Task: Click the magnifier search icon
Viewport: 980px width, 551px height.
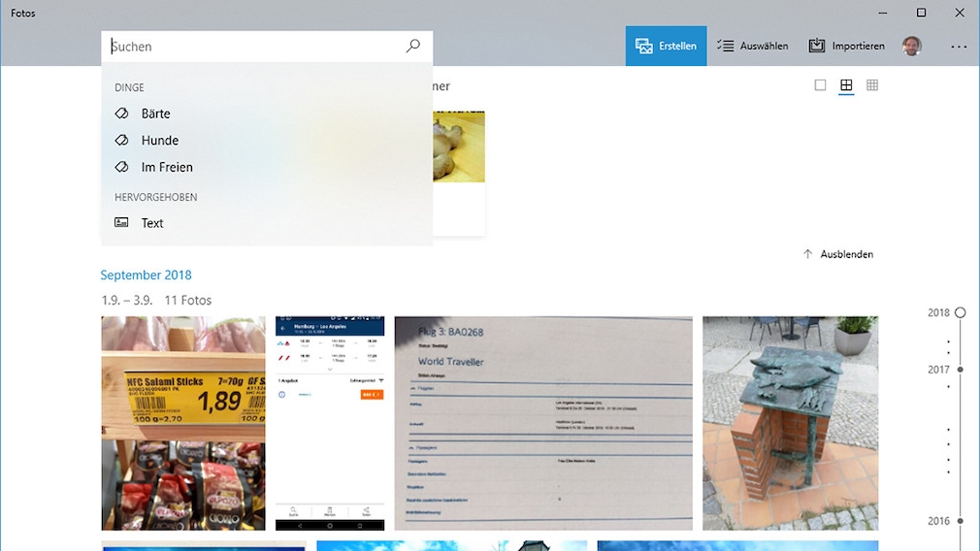Action: [413, 46]
